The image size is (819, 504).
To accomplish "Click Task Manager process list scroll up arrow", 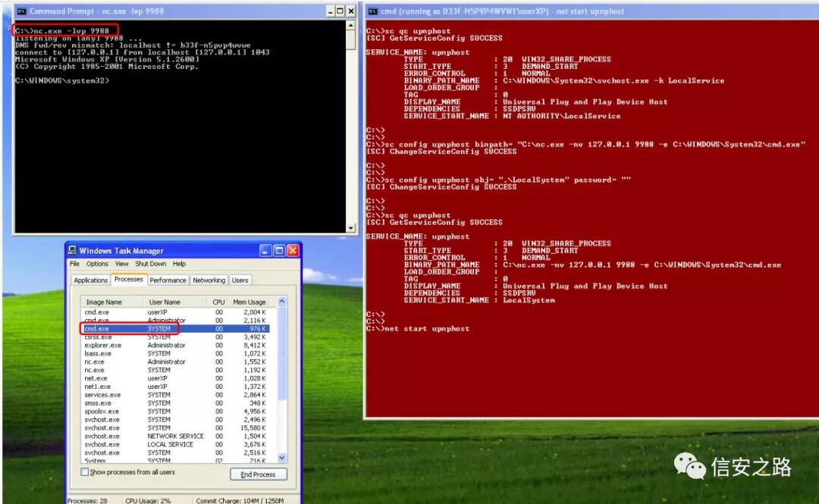I will pos(282,302).
